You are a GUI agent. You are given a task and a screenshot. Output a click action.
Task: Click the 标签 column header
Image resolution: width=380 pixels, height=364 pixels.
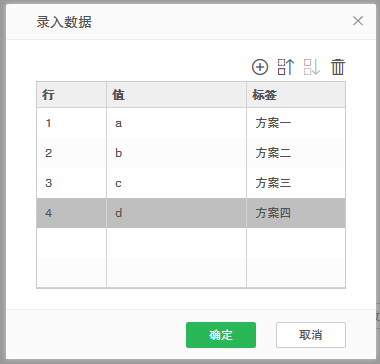click(x=296, y=95)
